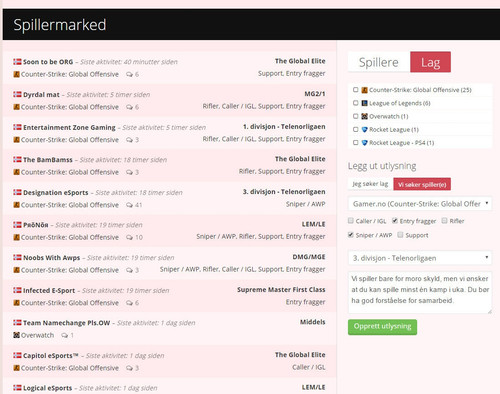The width and height of the screenshot is (500, 394).
Task: Check the Counter-Strike: Global Offensive (25) filter
Action: [x=356, y=90]
